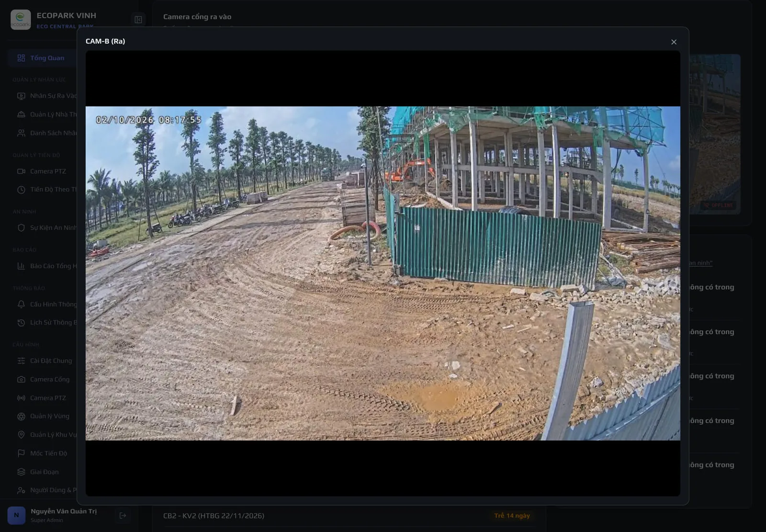Click the Camera Cổng camera icon
Image resolution: width=766 pixels, height=532 pixels.
point(21,379)
